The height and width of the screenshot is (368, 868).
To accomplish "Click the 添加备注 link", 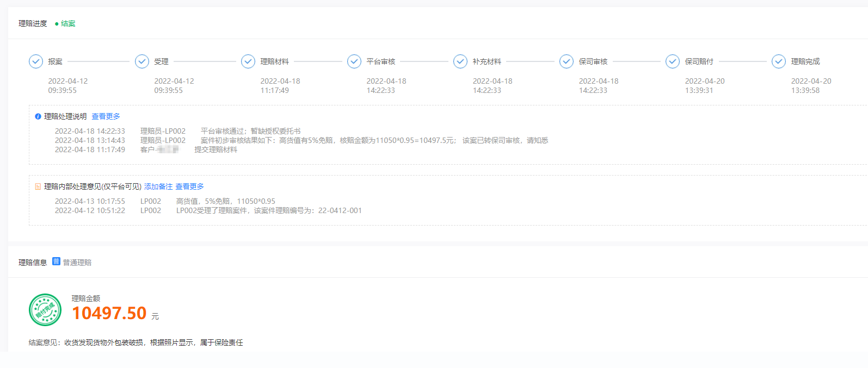I will pos(158,186).
